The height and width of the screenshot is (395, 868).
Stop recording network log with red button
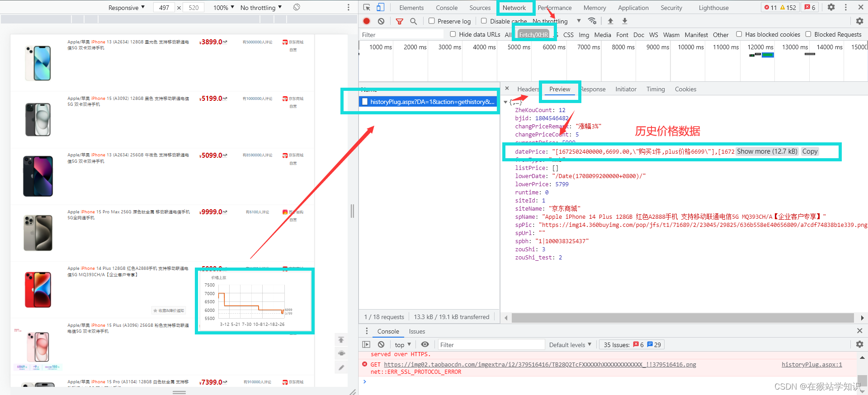(367, 21)
